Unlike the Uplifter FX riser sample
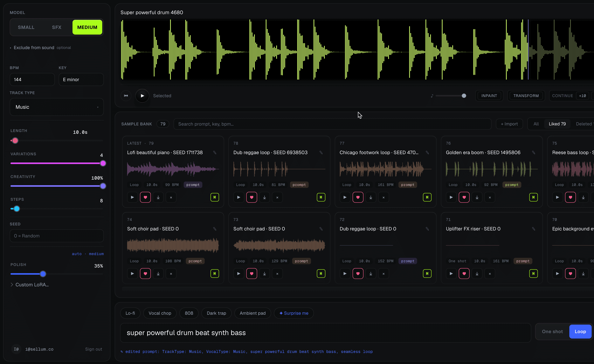Image resolution: width=594 pixels, height=364 pixels. coord(464,274)
